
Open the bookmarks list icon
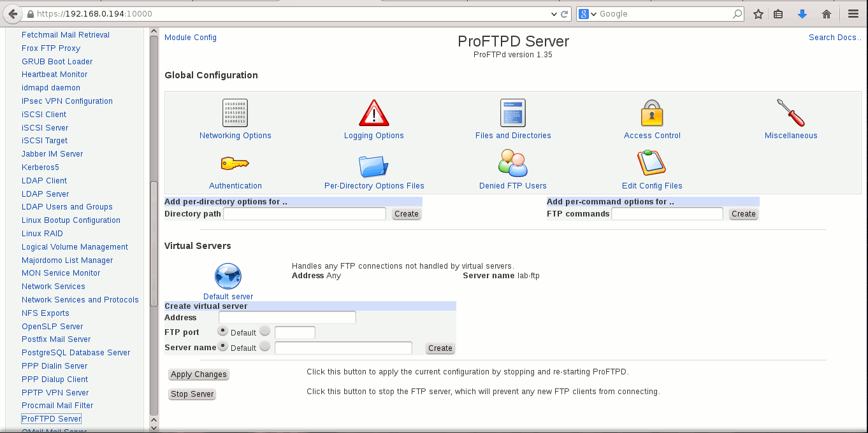click(x=778, y=13)
